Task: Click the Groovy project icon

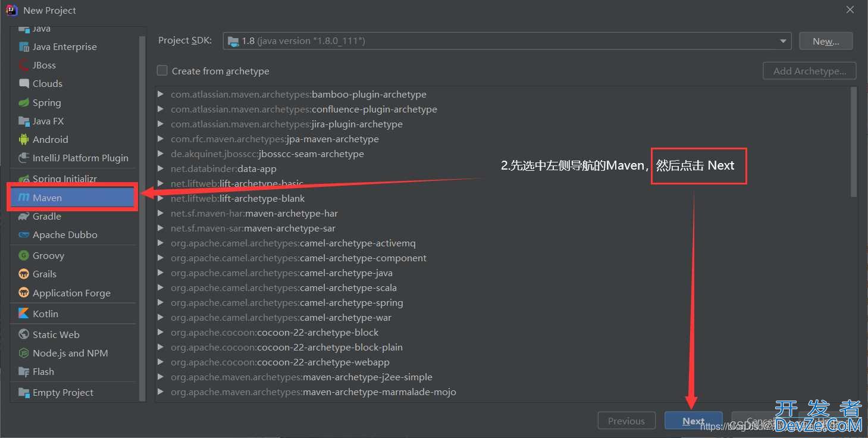Action: tap(24, 255)
